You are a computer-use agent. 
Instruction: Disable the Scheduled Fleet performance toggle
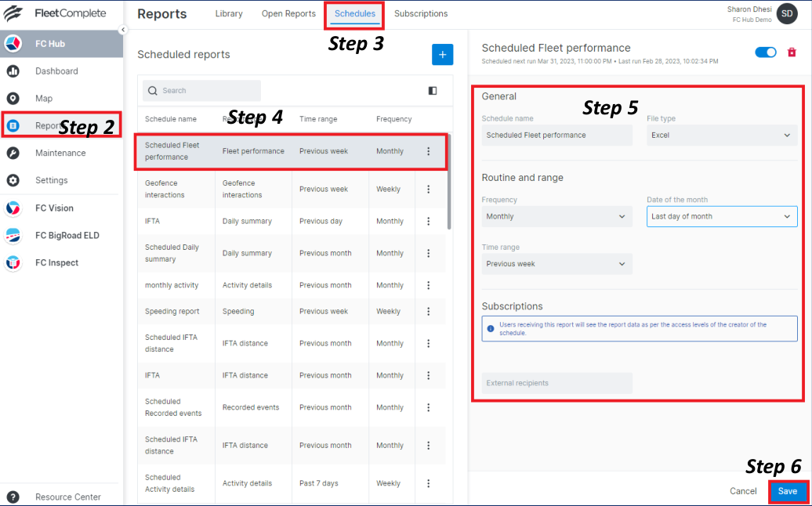[765, 52]
